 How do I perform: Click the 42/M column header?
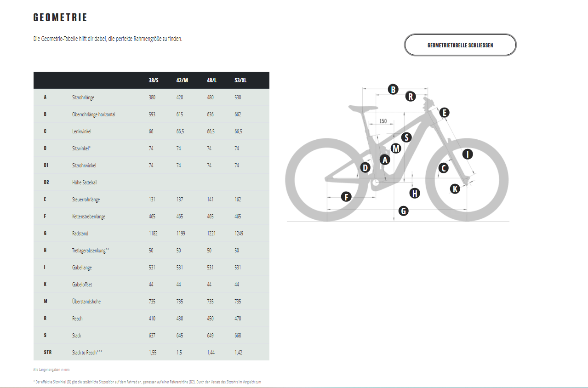point(182,80)
